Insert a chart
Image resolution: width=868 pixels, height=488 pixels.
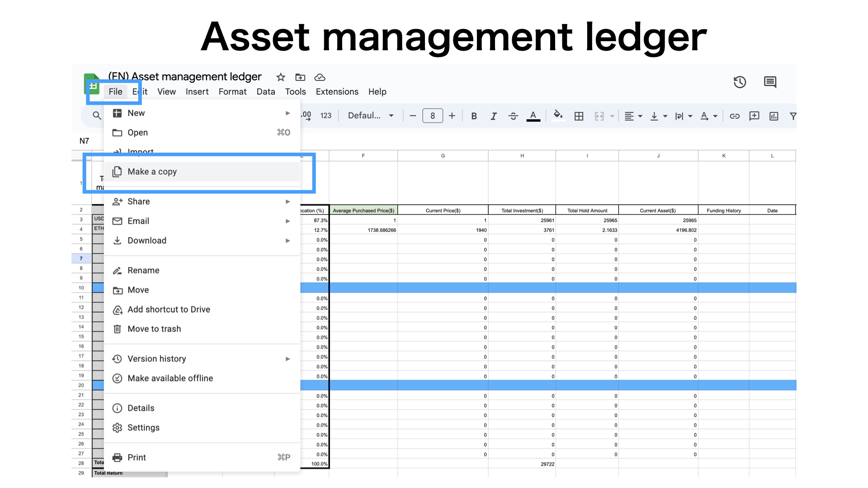point(774,116)
